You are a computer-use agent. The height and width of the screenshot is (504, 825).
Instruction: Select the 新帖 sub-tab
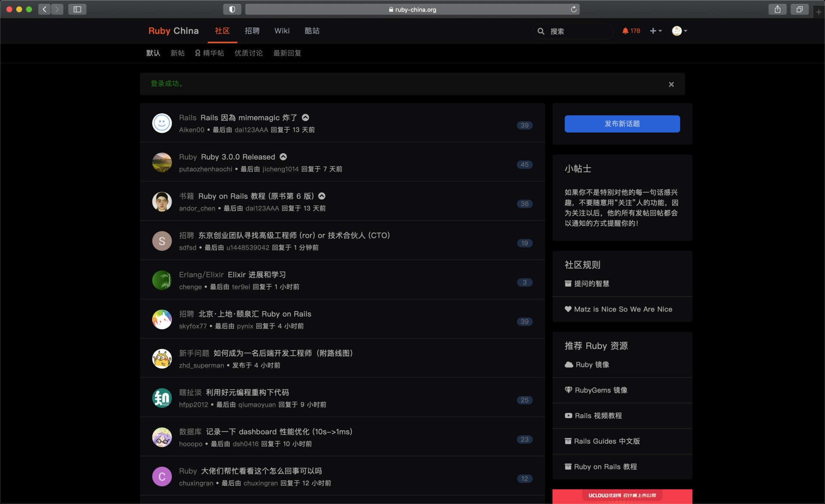(177, 53)
